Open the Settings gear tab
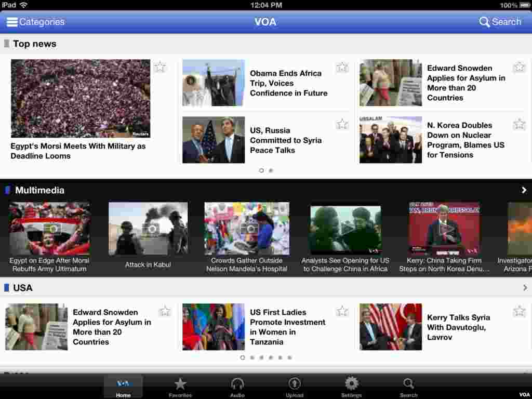This screenshot has width=532, height=399. pos(351,388)
